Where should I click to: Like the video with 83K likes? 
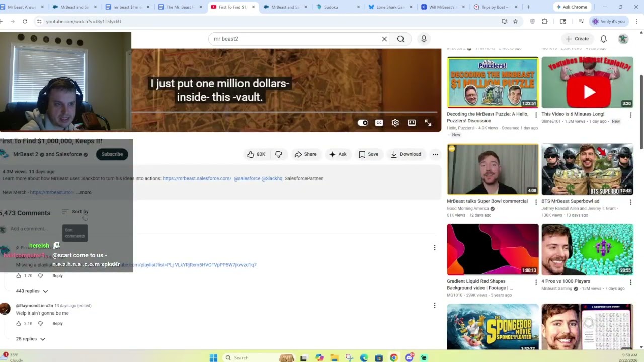pyautogui.click(x=256, y=154)
